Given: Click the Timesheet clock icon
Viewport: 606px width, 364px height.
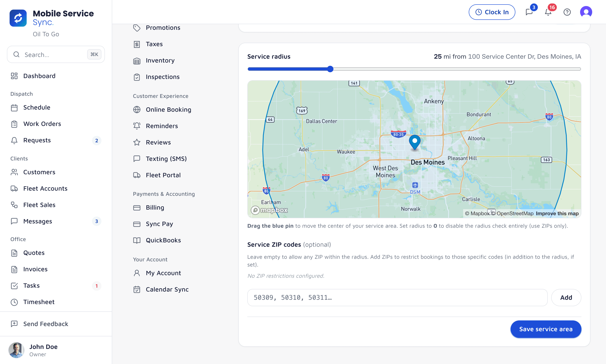Looking at the screenshot, I should coord(14,302).
